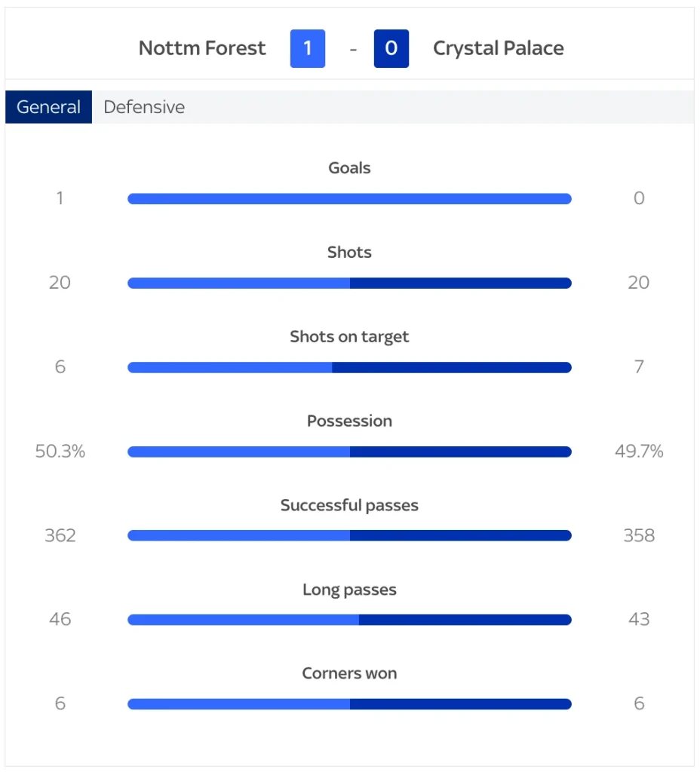The height and width of the screenshot is (772, 700).
Task: Click the Successful passes bar
Action: pos(349,535)
